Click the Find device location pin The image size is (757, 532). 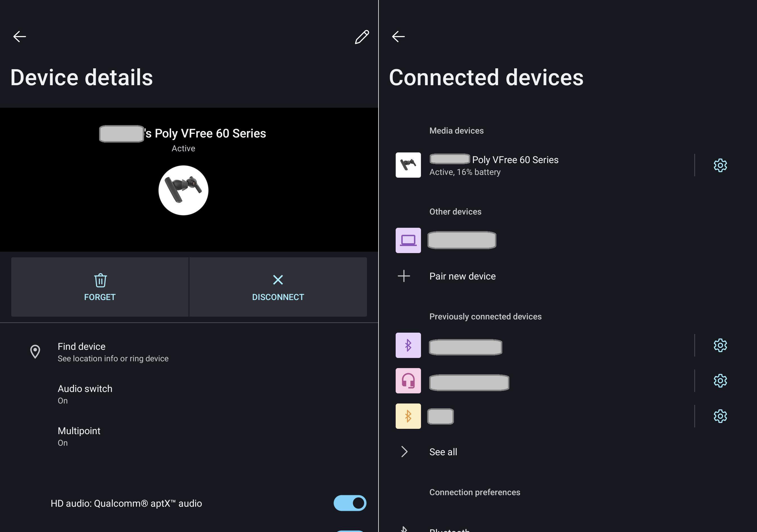pos(35,352)
